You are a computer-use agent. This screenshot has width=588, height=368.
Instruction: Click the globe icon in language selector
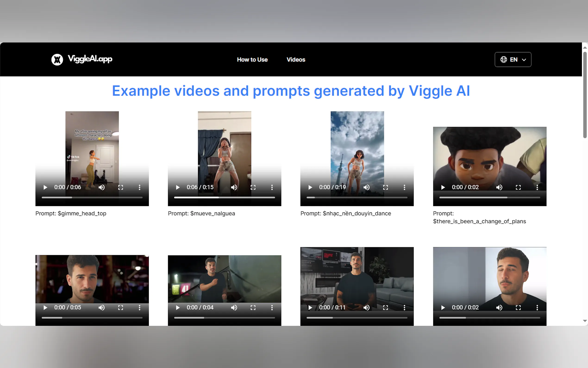click(504, 59)
